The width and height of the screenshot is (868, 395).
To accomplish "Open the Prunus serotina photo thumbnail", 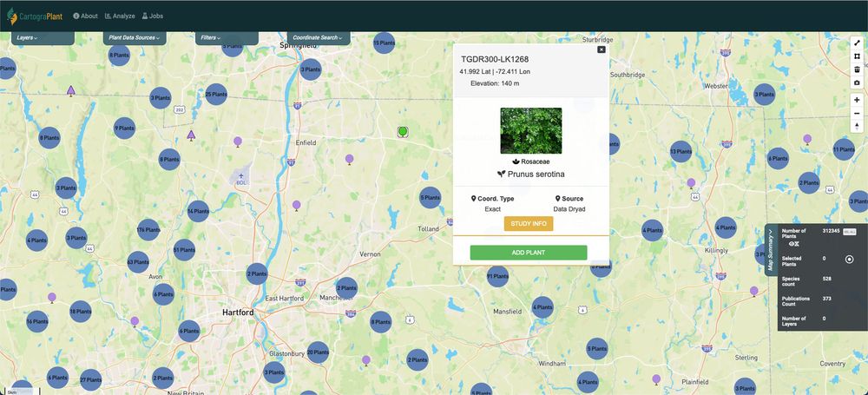I will 531,131.
